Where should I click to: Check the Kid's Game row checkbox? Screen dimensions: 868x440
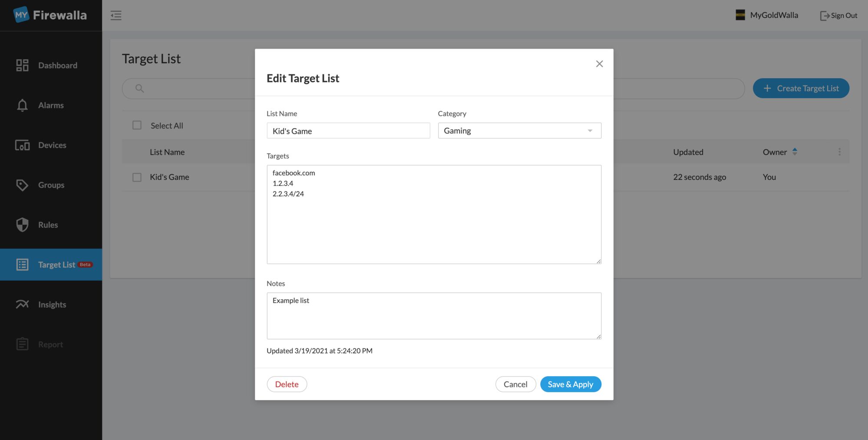coord(137,177)
